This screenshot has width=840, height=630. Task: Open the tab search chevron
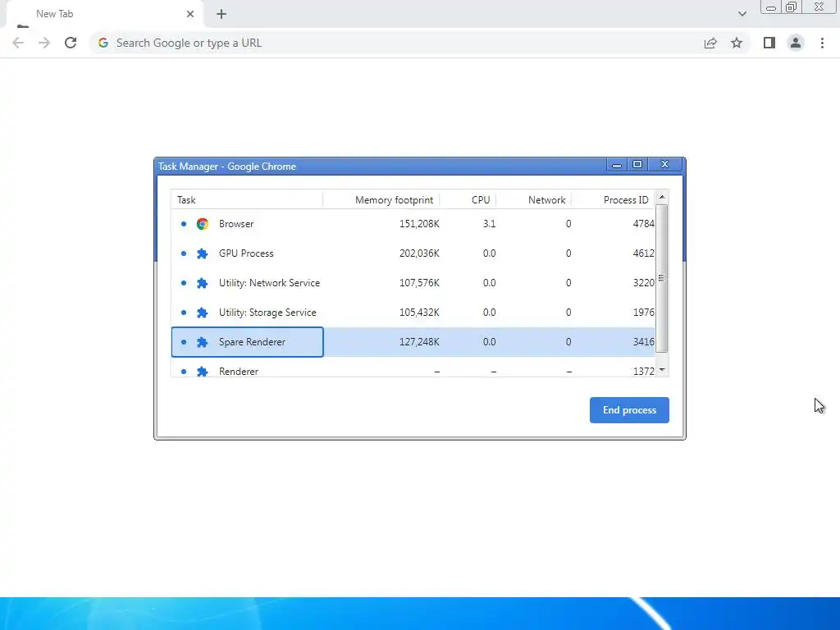742,14
